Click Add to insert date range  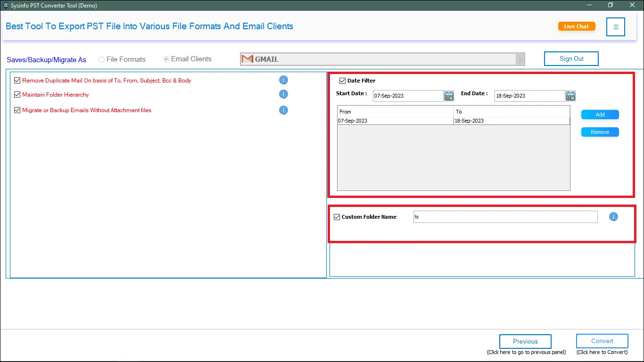[x=600, y=115]
